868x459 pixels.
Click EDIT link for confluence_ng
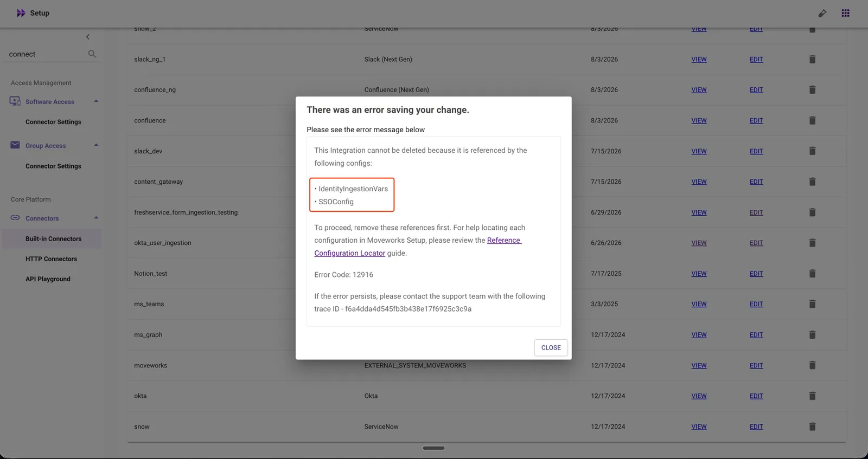[756, 90]
